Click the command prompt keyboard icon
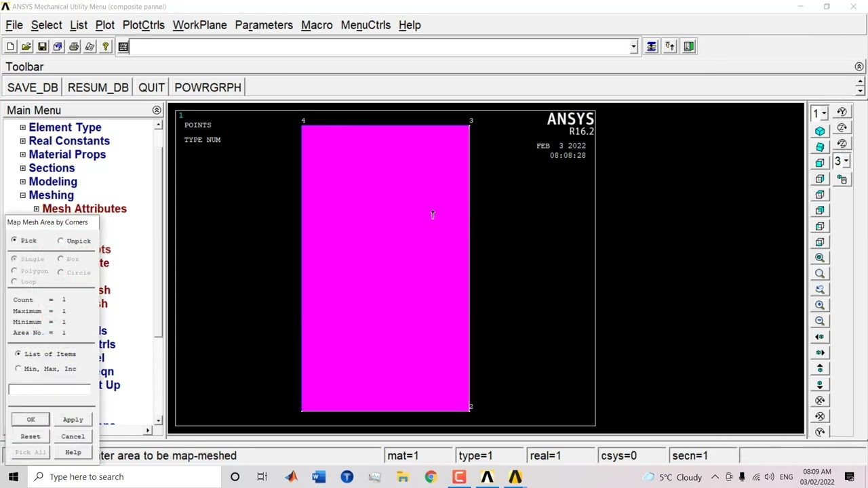Viewport: 868px width, 488px height. (123, 47)
